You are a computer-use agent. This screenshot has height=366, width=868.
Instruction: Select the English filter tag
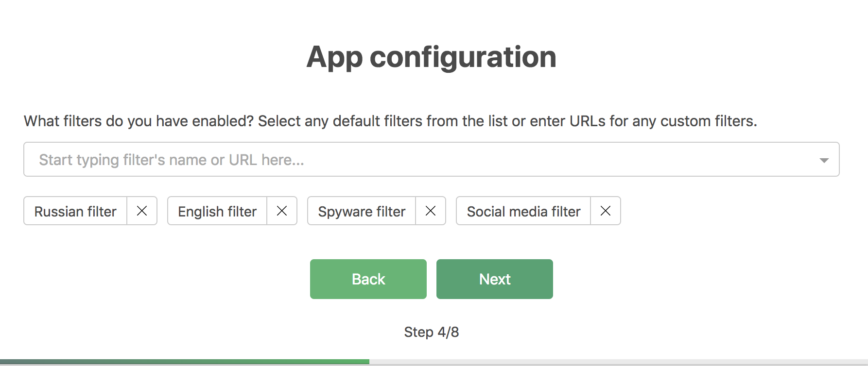[217, 211]
